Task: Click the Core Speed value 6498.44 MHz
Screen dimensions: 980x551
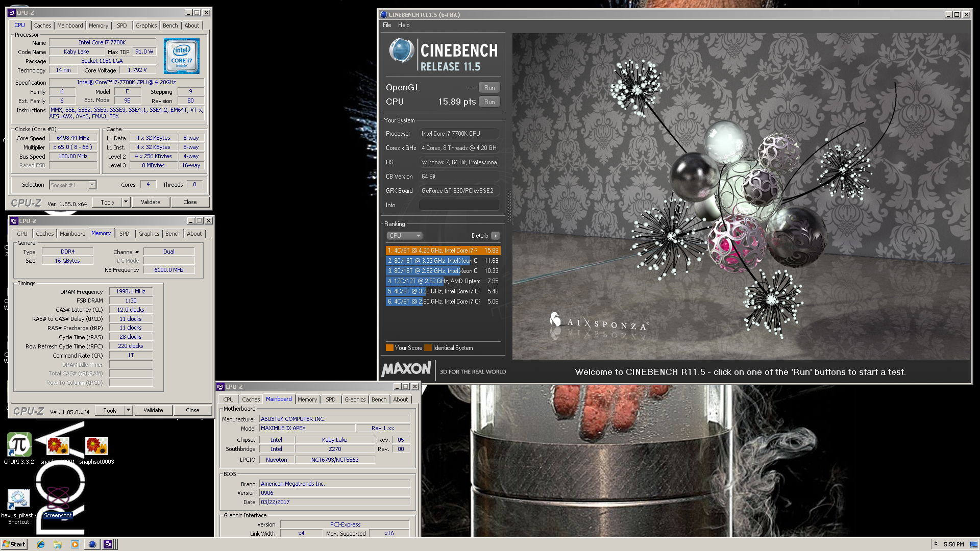Action: [x=73, y=138]
